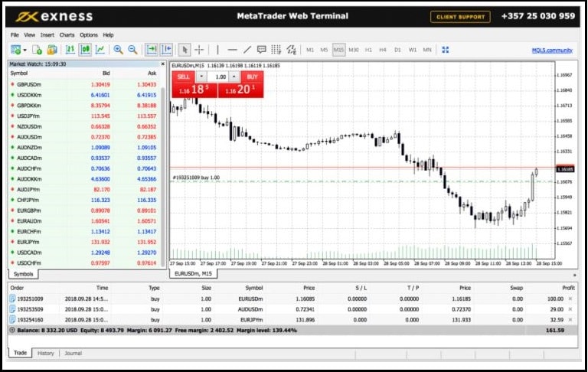
Task: Switch chart to candlestick mode
Action: pos(85,50)
